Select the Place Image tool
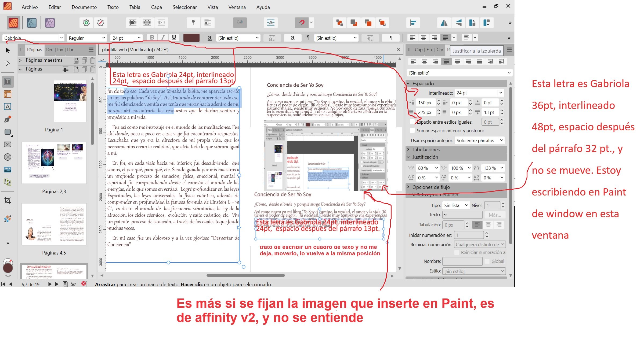The image size is (644, 343). [x=8, y=169]
